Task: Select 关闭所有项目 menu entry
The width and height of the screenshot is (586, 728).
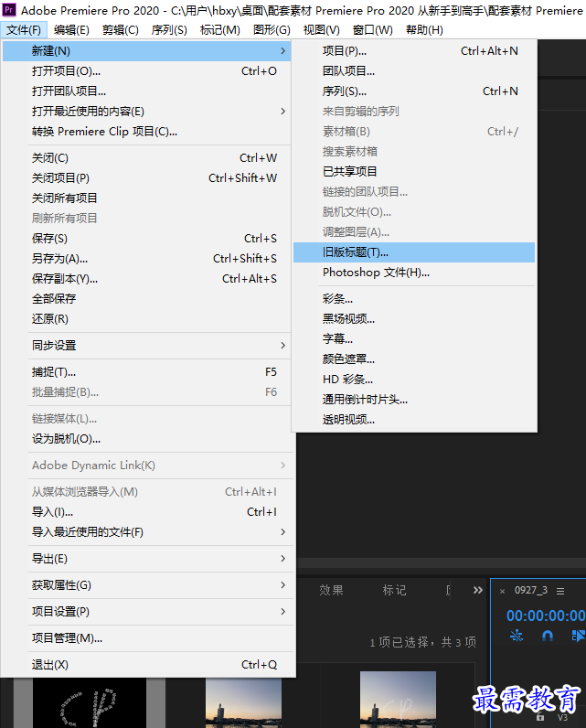Action: point(146,198)
